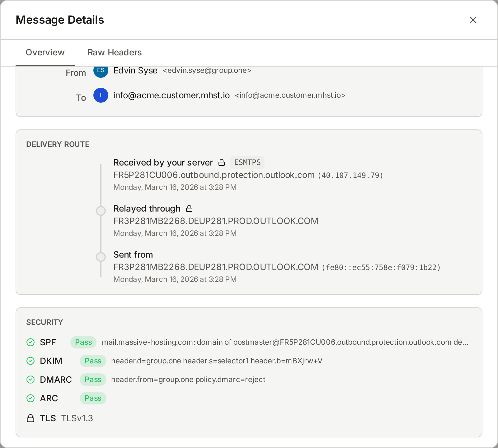The image size is (498, 448).
Task: Select the Overview tab
Action: pos(45,52)
